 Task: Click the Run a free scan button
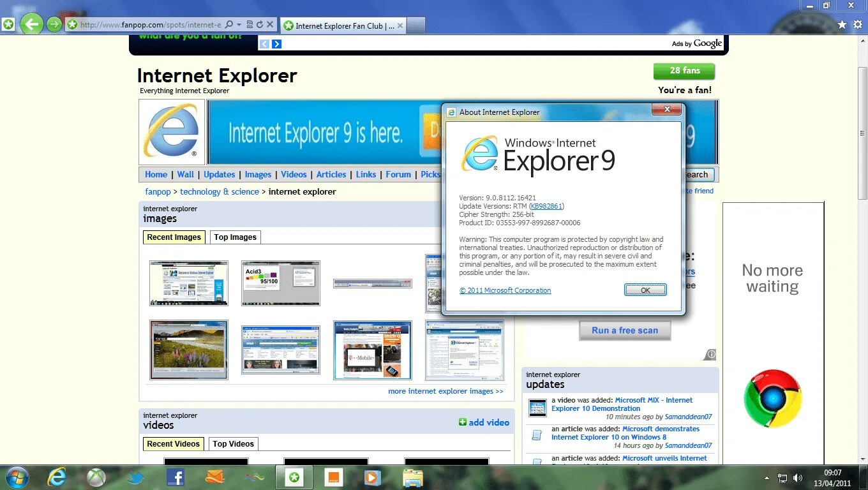coord(625,330)
